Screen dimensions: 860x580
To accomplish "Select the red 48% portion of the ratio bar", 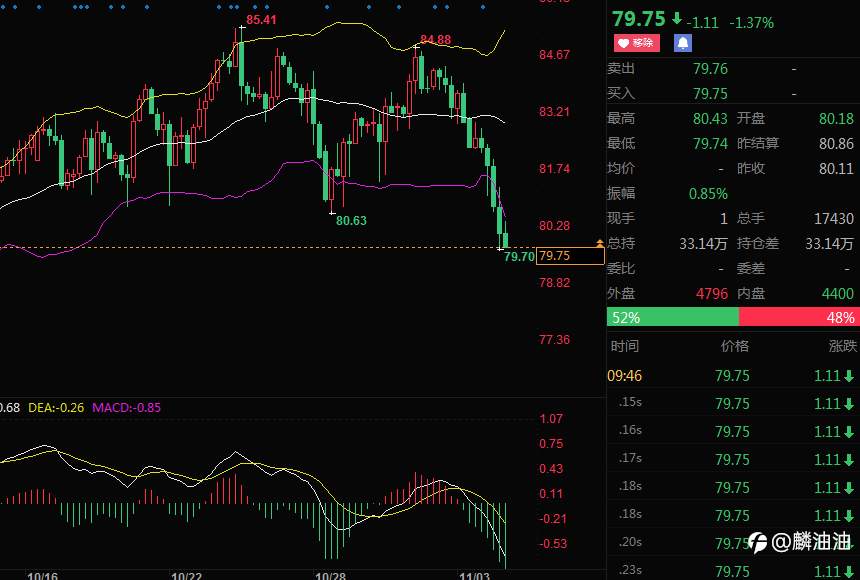I will coord(799,317).
